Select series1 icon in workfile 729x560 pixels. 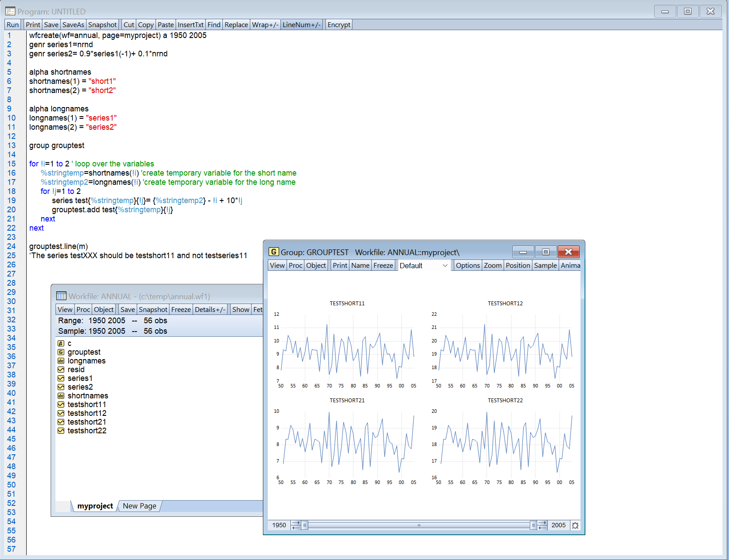[61, 378]
